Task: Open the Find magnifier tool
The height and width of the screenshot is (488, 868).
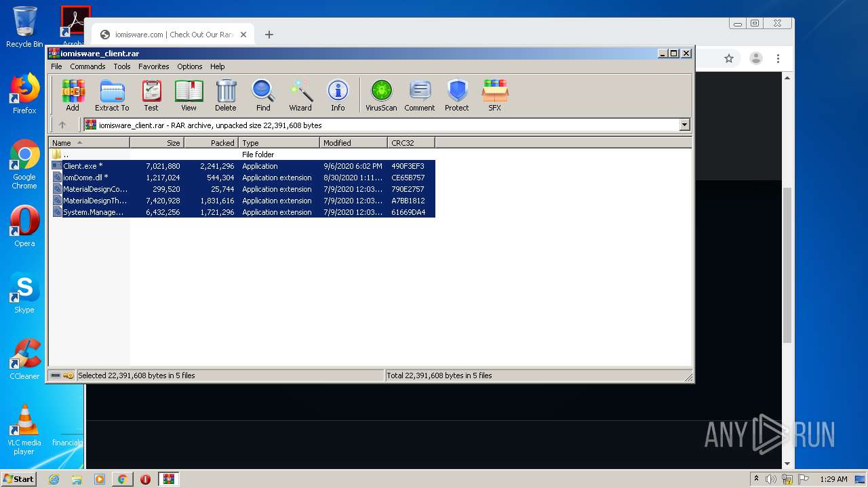Action: 263,95
